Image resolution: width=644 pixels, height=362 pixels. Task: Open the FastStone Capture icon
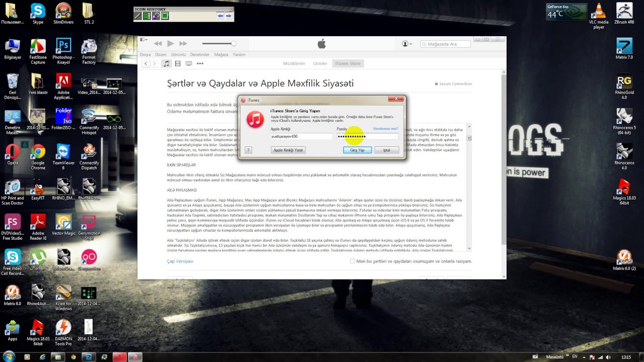pyautogui.click(x=38, y=51)
